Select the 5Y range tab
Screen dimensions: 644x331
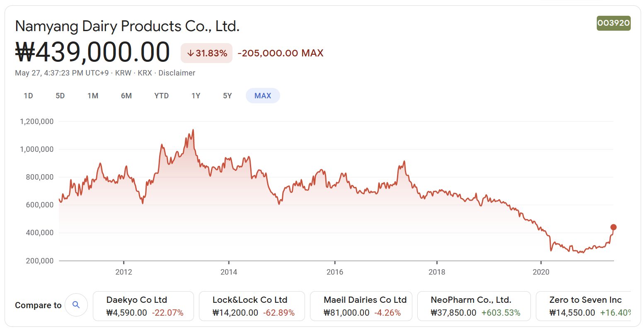coord(227,96)
